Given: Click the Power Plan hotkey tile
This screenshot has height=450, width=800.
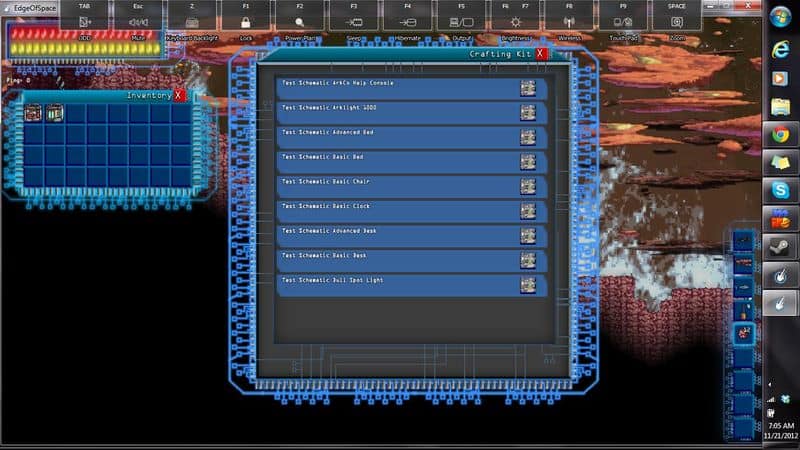Looking at the screenshot, I should tap(299, 21).
